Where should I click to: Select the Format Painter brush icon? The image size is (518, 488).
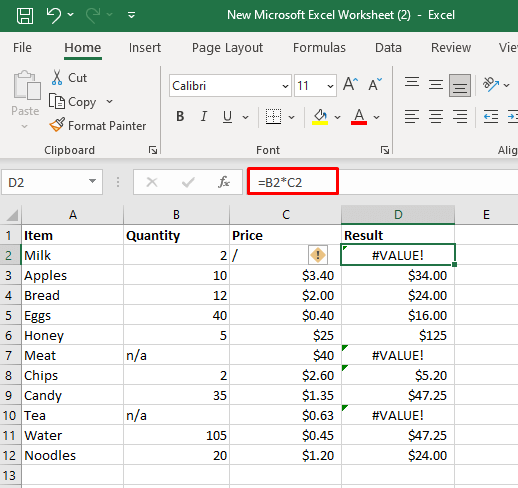(x=57, y=125)
